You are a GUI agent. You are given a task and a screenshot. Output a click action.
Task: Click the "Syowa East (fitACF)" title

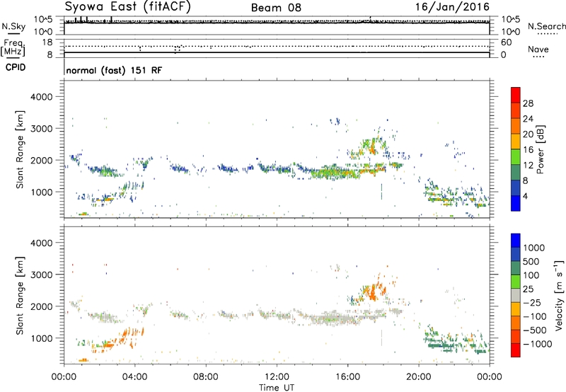point(128,7)
